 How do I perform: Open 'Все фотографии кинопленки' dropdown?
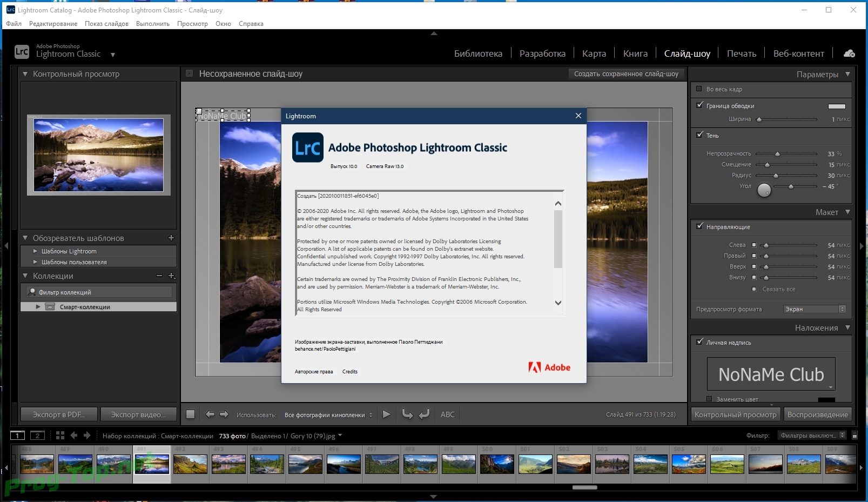tap(328, 415)
